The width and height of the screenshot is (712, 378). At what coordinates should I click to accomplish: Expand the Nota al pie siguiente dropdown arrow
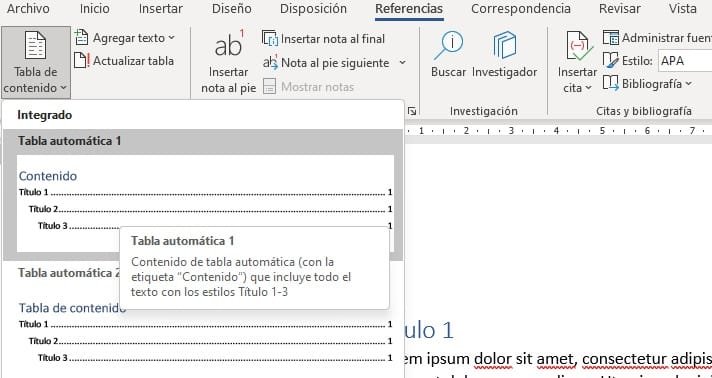click(x=402, y=63)
